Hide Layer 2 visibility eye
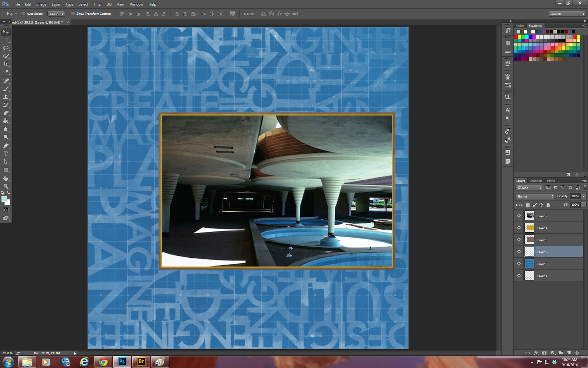This screenshot has height=368, width=588. 519,216
